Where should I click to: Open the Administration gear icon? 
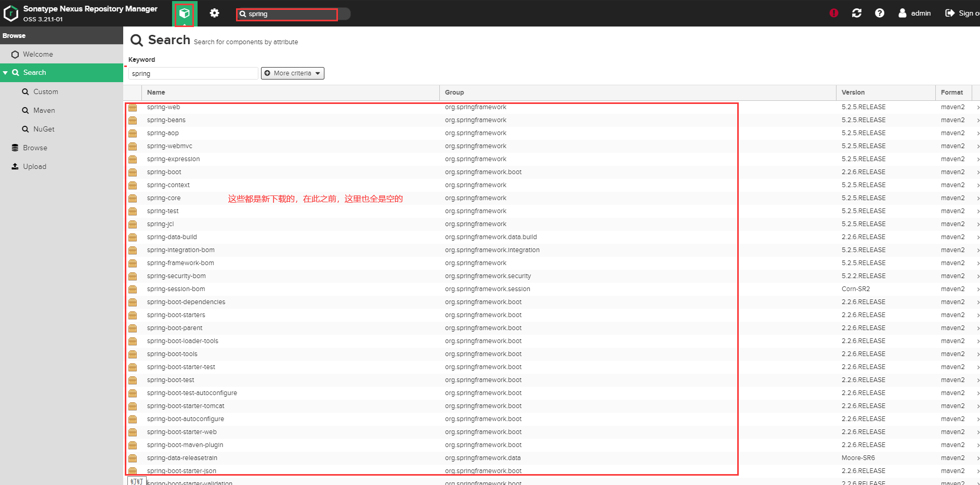pyautogui.click(x=214, y=13)
